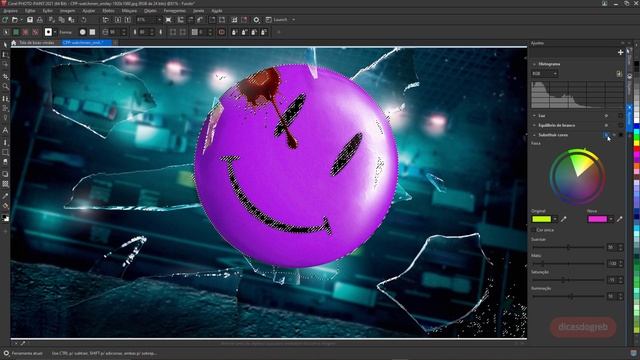Create a new document from the toolbar
The width and height of the screenshot is (640, 360).
pyautogui.click(x=5, y=20)
